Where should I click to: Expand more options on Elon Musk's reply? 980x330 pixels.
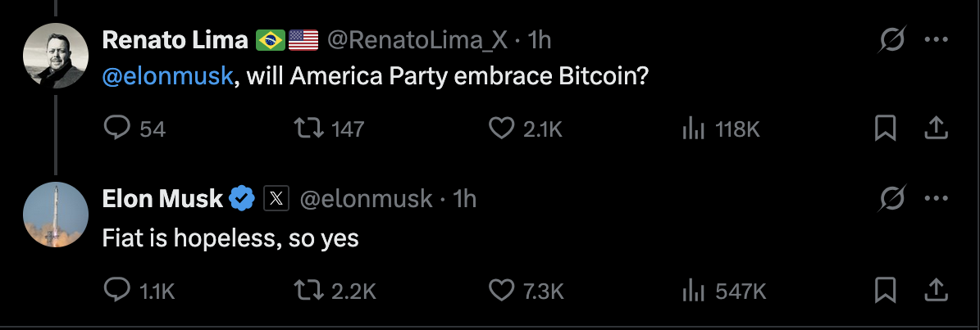937,198
